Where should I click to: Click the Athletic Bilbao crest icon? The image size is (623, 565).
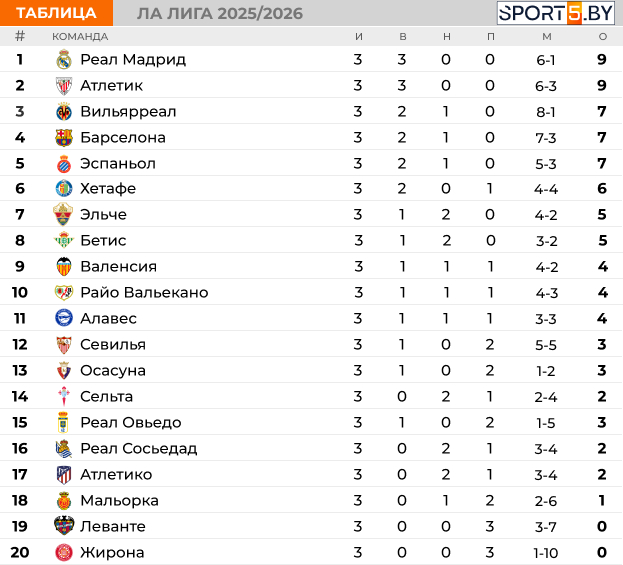64,86
